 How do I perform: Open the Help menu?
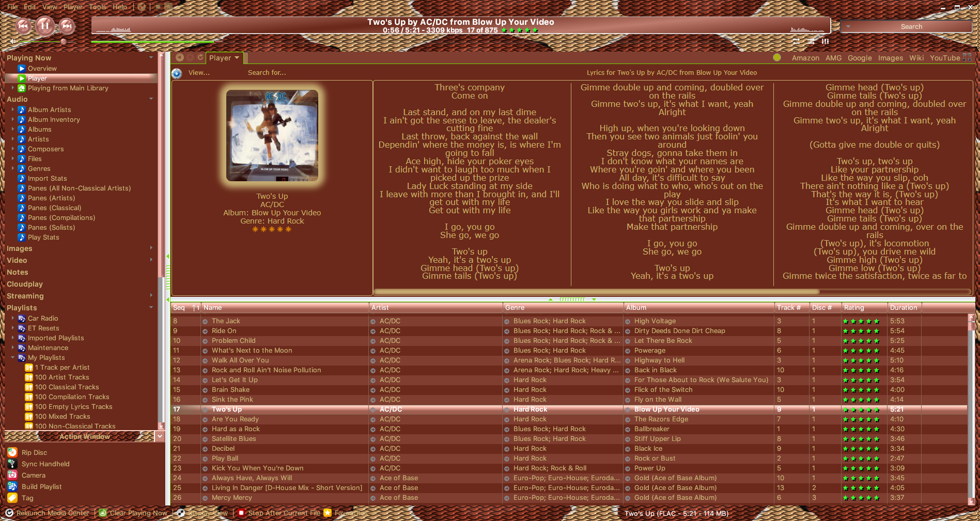(x=120, y=7)
